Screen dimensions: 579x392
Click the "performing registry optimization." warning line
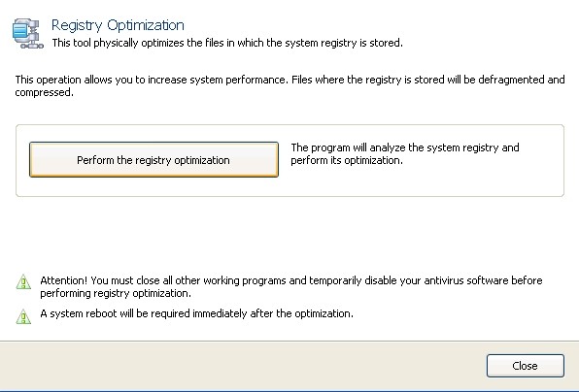116,294
